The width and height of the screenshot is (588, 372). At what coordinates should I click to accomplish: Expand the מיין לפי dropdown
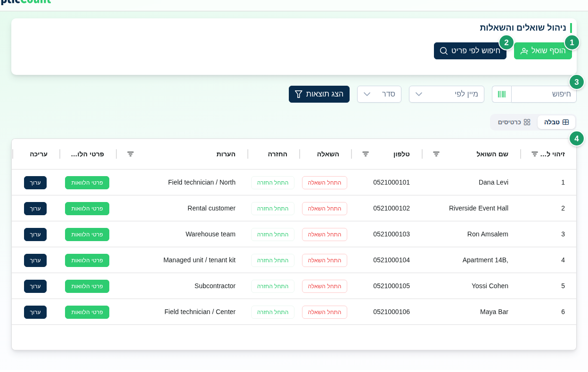coord(446,94)
